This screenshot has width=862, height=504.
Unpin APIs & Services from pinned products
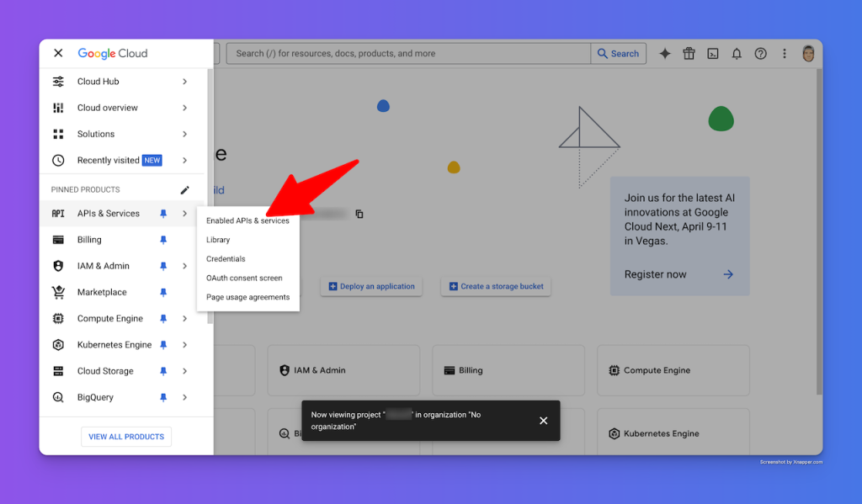[163, 213]
